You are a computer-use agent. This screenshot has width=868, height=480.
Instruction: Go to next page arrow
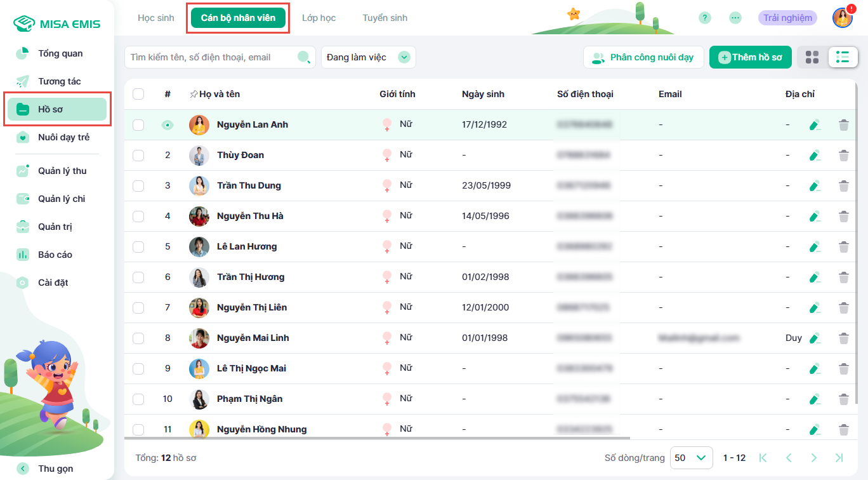[813, 458]
